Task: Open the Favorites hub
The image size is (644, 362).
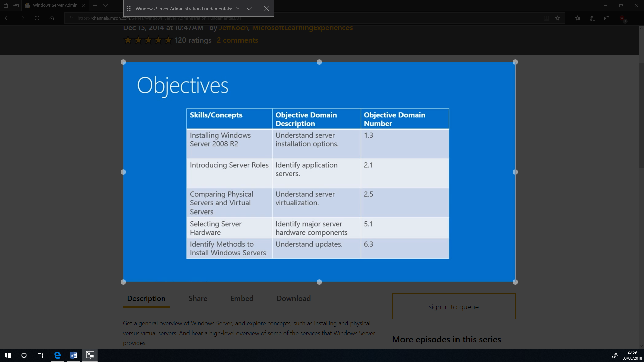Action: (x=578, y=18)
